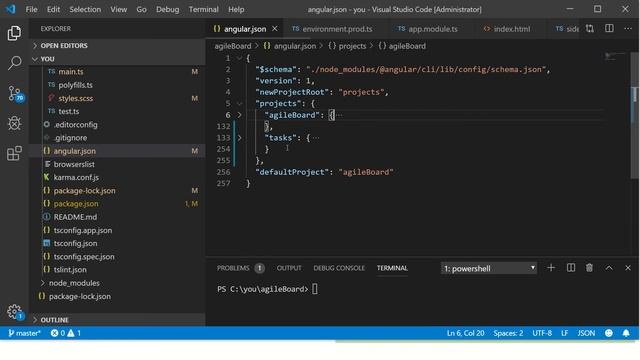Open the Debug view in activity bar
This screenshot has height=360, width=640.
14,123
